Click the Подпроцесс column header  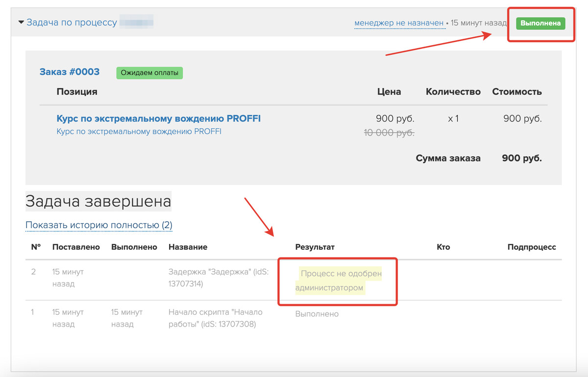pos(531,247)
